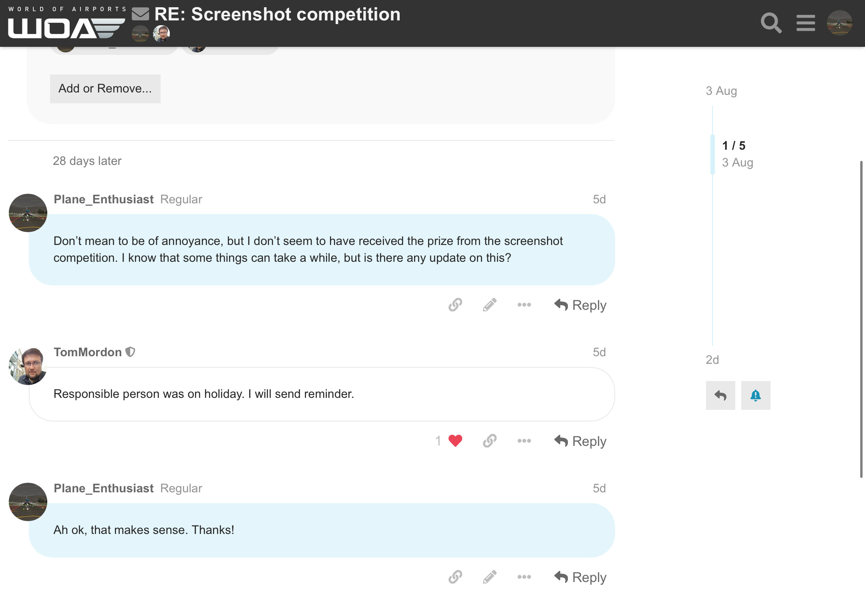Click the timeline reply arrow button

coord(720,395)
